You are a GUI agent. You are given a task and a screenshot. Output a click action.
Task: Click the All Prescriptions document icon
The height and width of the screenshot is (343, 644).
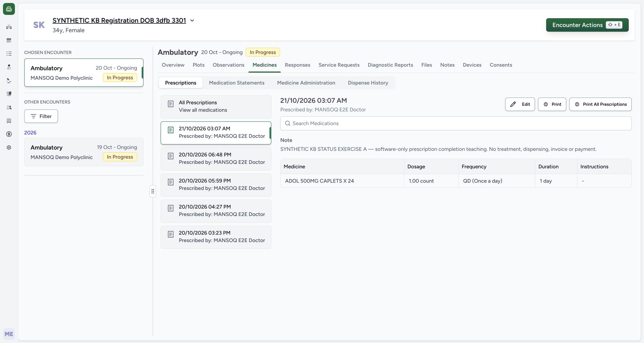pos(171,104)
